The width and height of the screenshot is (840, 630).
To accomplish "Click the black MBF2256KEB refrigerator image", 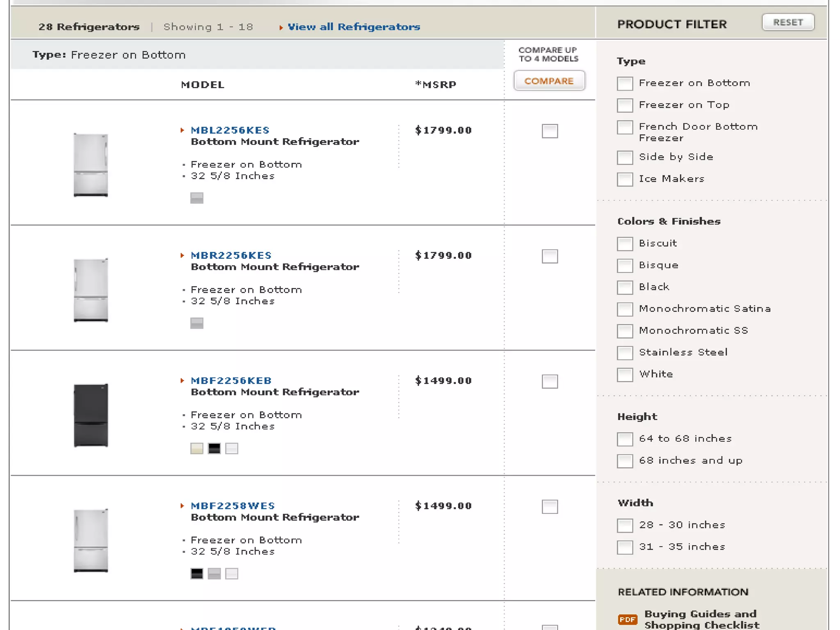I will 91,415.
